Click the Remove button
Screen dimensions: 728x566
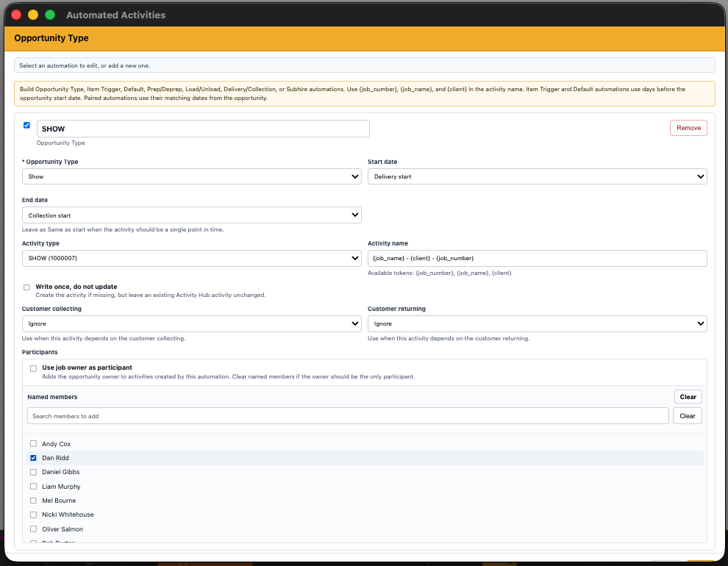(x=688, y=128)
